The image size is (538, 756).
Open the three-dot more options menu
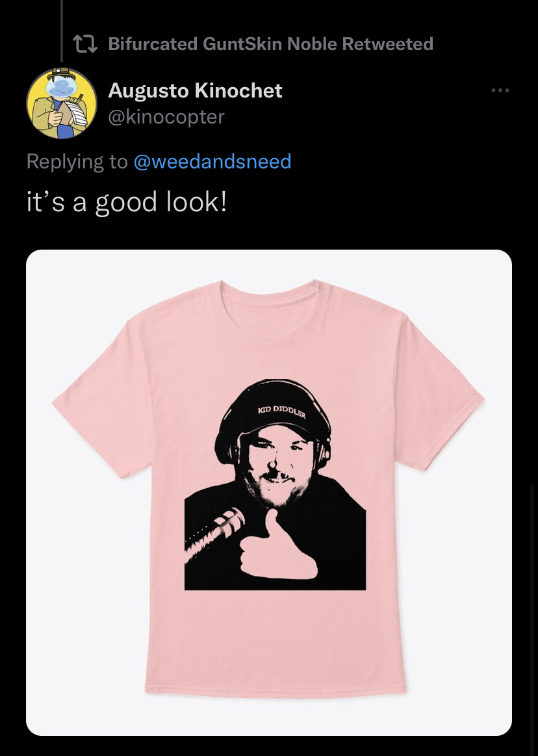point(500,90)
